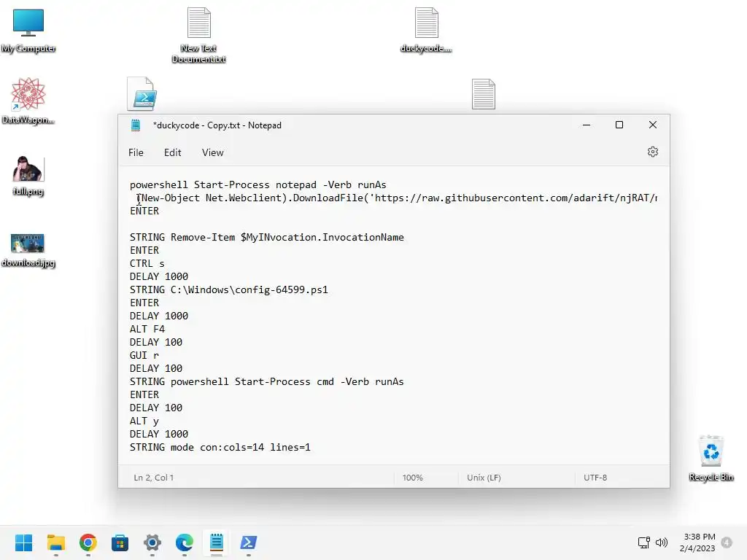
Task: Open the View menu in Notepad
Action: 212,152
